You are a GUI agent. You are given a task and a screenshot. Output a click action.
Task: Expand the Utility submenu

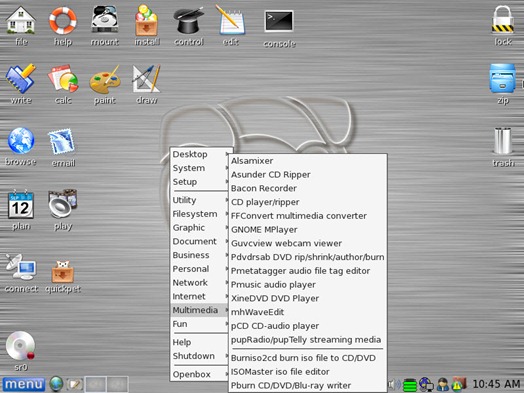tap(201, 200)
